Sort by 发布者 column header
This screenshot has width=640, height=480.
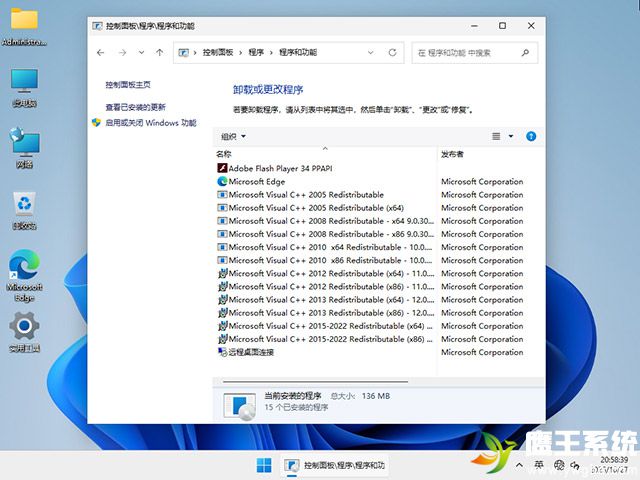point(452,154)
